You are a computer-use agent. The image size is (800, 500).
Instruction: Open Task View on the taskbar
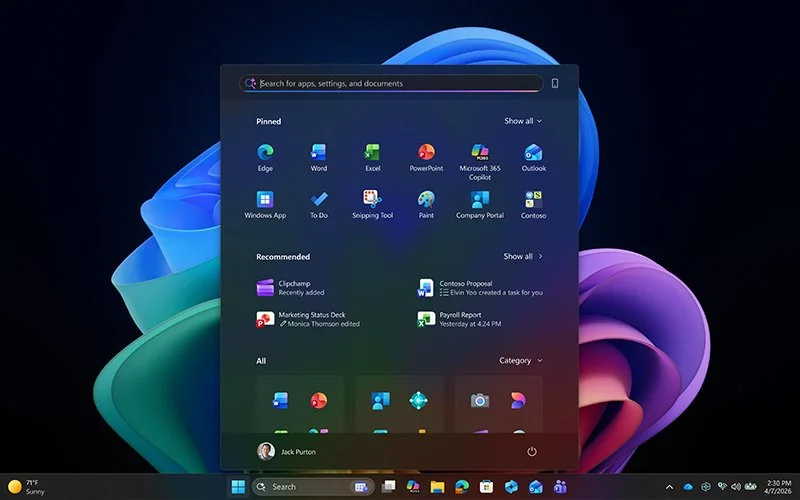389,487
